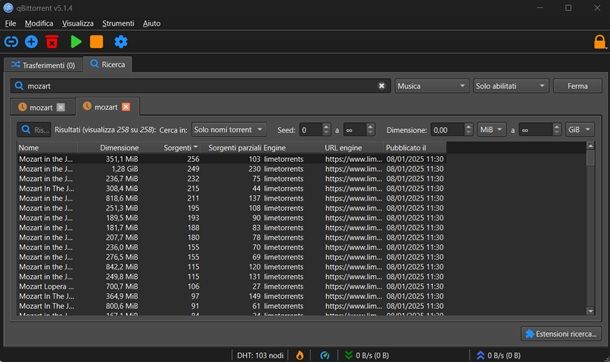
Task: Clear the search box with the X icon
Action: (x=381, y=86)
